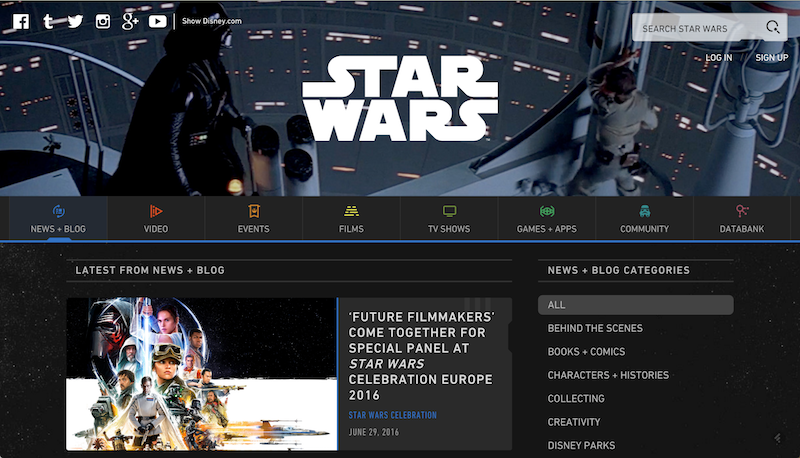Image resolution: width=800 pixels, height=458 pixels.
Task: Select the Collecting category
Action: tap(576, 399)
